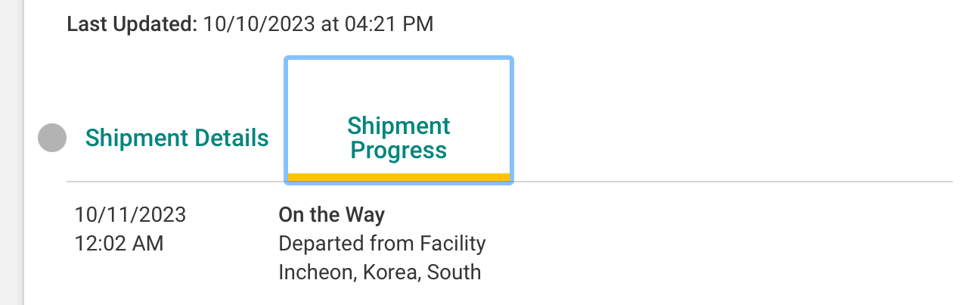This screenshot has height=305, width=980.
Task: Click the 12:02 AM event time
Action: pos(119,244)
